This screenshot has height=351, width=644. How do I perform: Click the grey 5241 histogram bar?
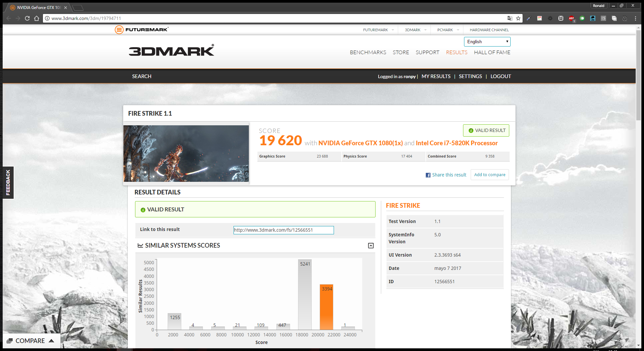pos(305,295)
